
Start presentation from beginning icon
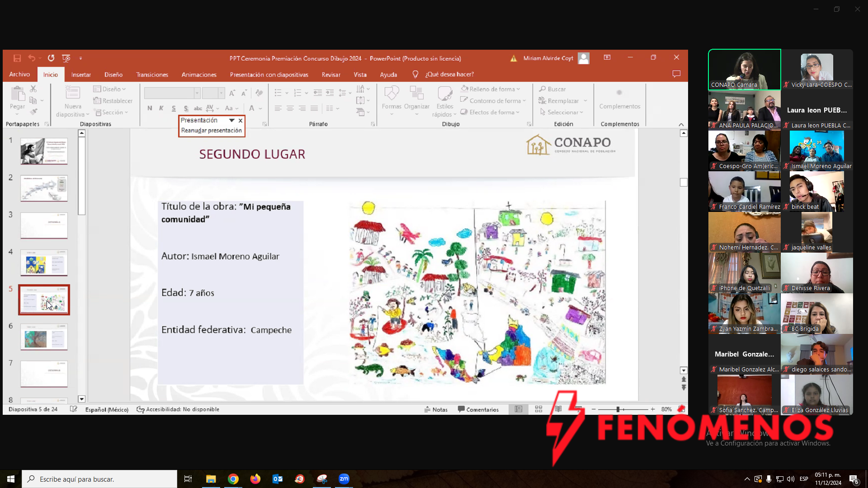pyautogui.click(x=66, y=58)
